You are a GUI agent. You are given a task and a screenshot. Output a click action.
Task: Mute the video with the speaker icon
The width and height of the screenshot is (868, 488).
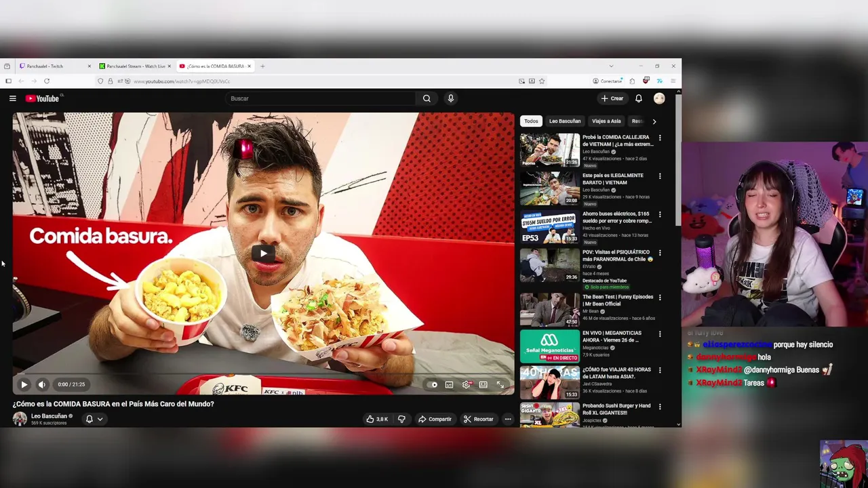(42, 384)
